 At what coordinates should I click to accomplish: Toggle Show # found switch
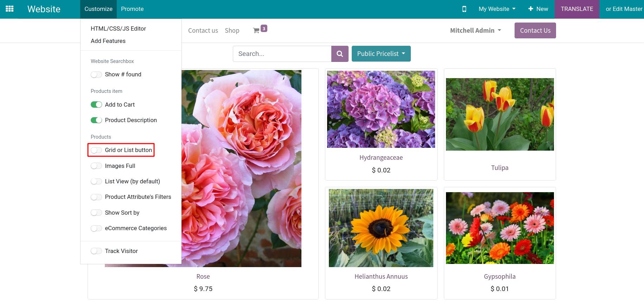(x=96, y=75)
